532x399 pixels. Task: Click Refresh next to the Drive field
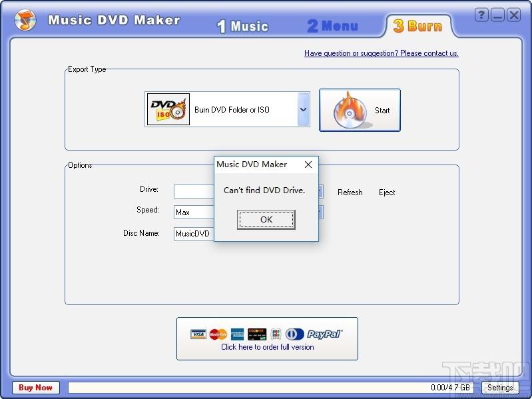click(350, 193)
